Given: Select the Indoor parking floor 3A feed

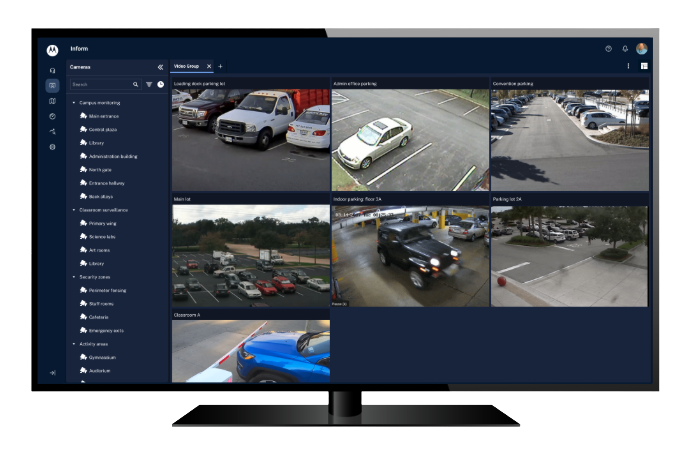Looking at the screenshot, I should pos(410,255).
